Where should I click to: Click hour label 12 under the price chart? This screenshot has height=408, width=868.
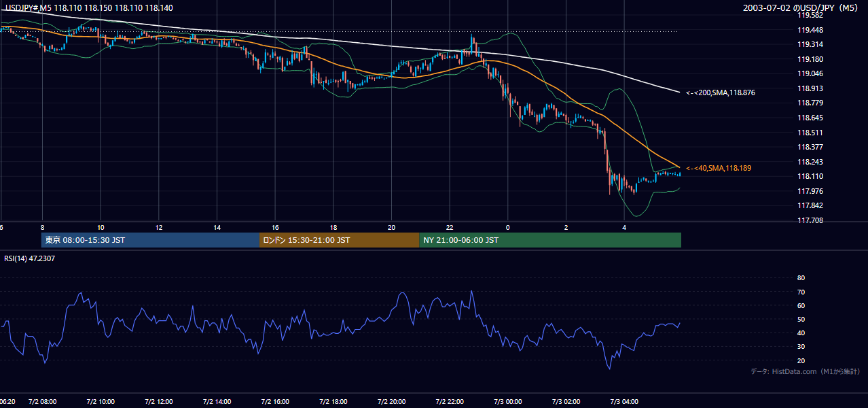[159, 227]
